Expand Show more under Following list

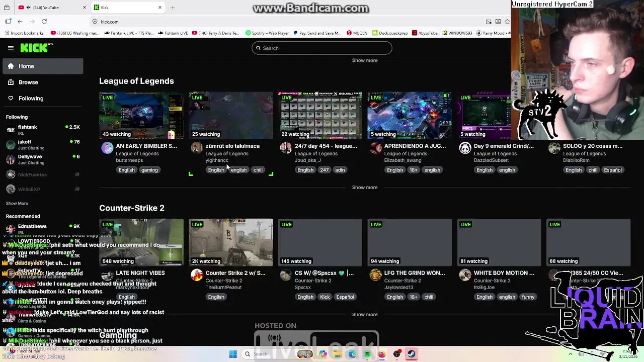[x=17, y=204]
